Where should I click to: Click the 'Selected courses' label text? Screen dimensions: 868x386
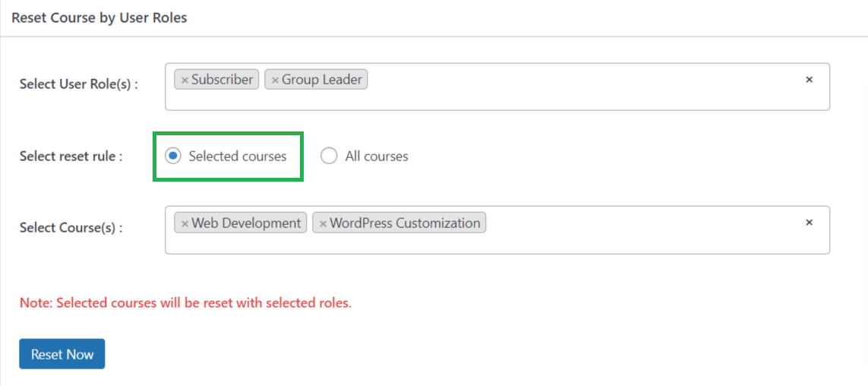[x=238, y=157]
